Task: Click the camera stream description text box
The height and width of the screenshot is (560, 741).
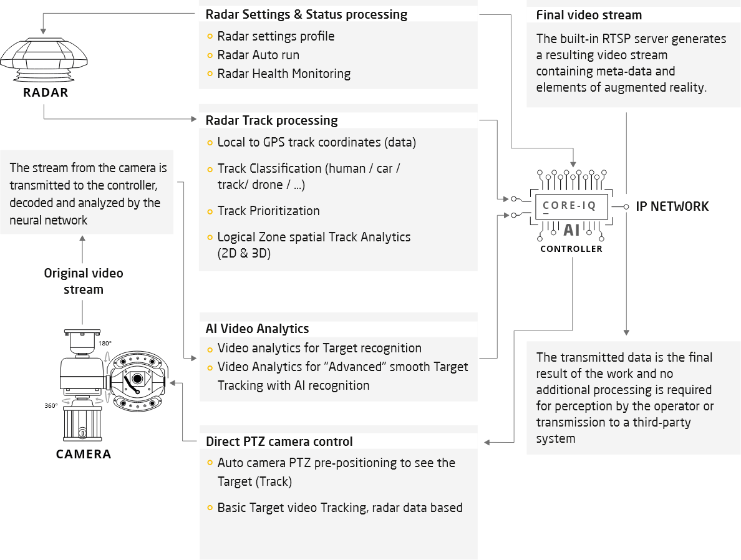Action: pos(87,194)
